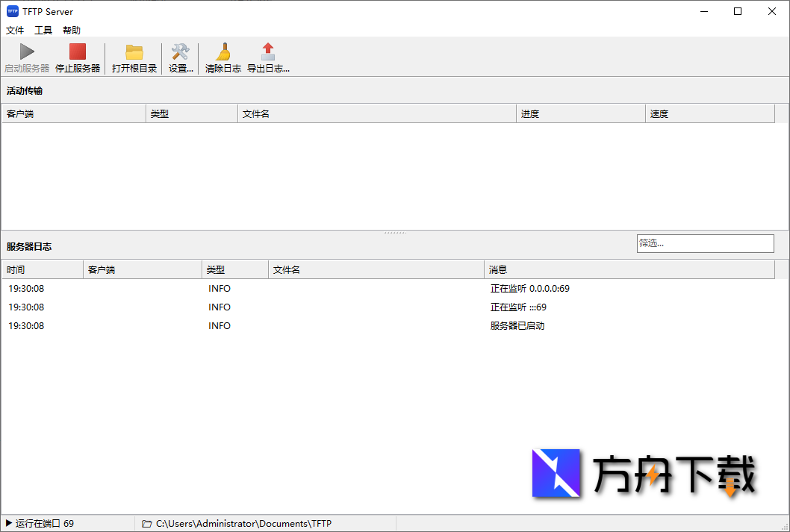Open the root directory via 打开根目录 icon
Screen dimensions: 790x532
click(x=134, y=51)
